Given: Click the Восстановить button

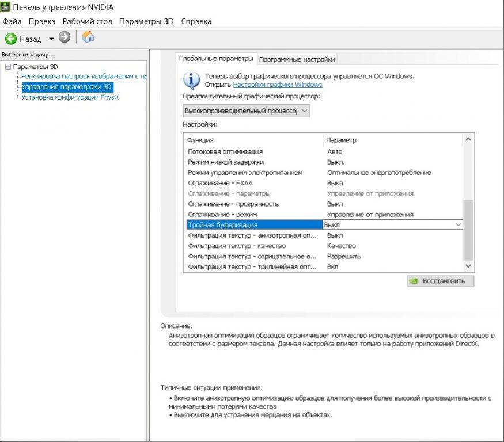Looking at the screenshot, I should 441,281.
